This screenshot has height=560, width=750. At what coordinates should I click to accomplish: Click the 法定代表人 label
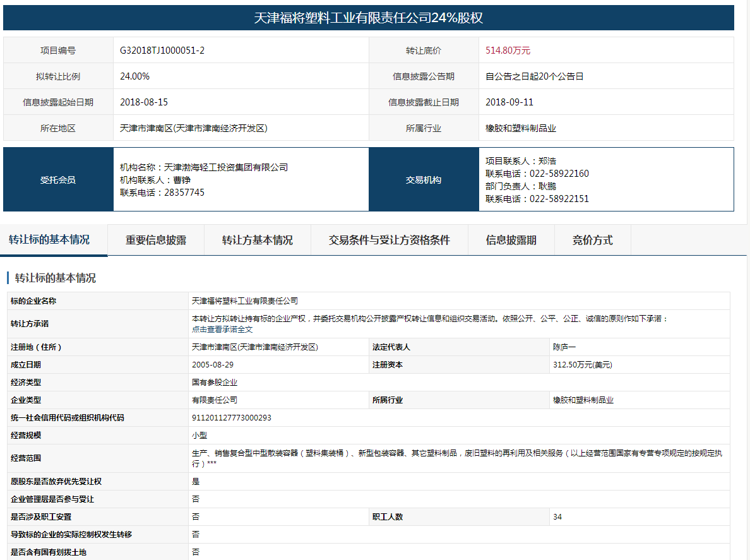[x=391, y=347]
